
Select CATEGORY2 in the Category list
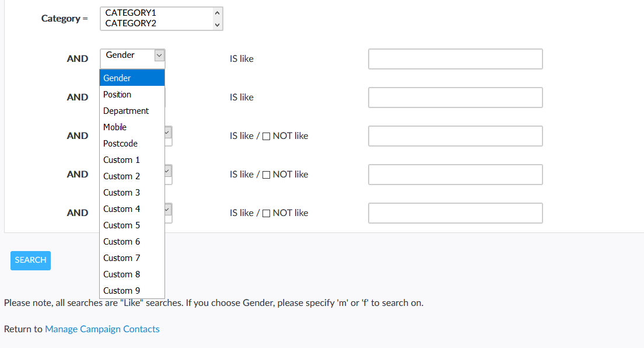[131, 23]
